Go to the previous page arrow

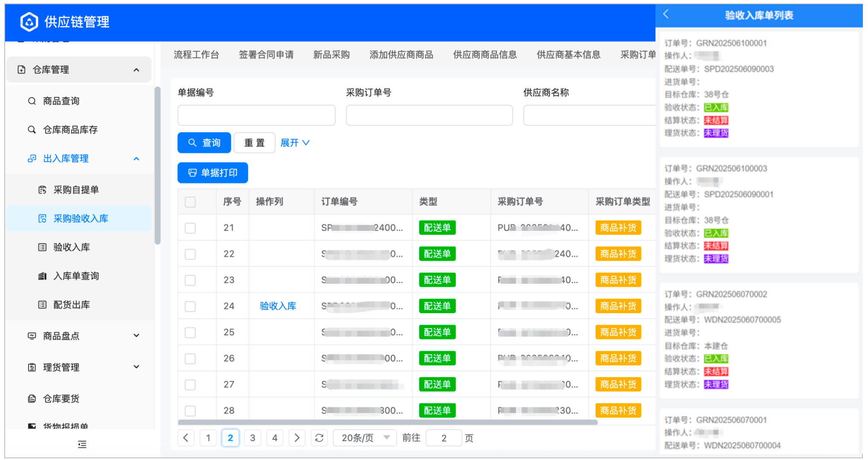pos(186,438)
